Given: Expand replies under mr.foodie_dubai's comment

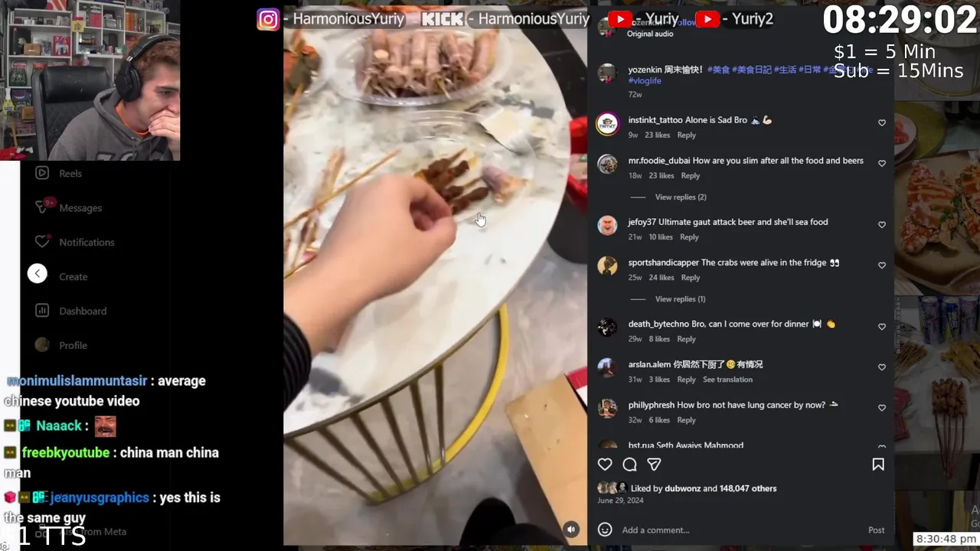Looking at the screenshot, I should click(681, 197).
